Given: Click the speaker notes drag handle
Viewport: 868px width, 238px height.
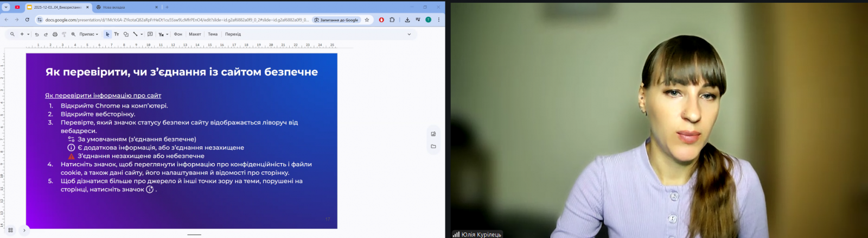Looking at the screenshot, I should (194, 235).
